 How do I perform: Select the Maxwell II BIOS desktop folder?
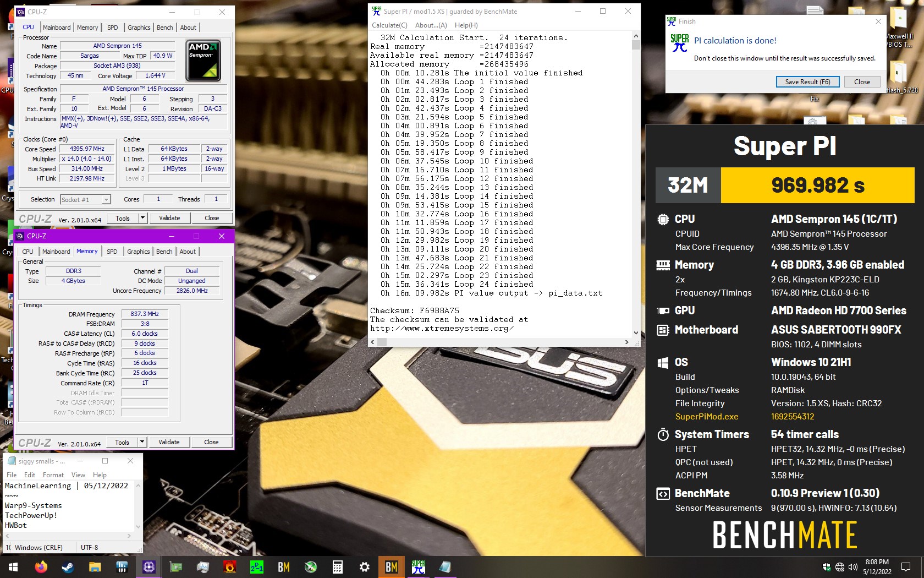point(899,28)
